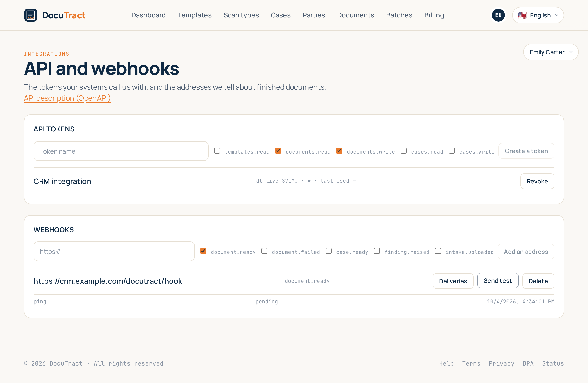The height and width of the screenshot is (383, 588).
Task: View Deliveries for the CRM webhook
Action: [453, 281]
